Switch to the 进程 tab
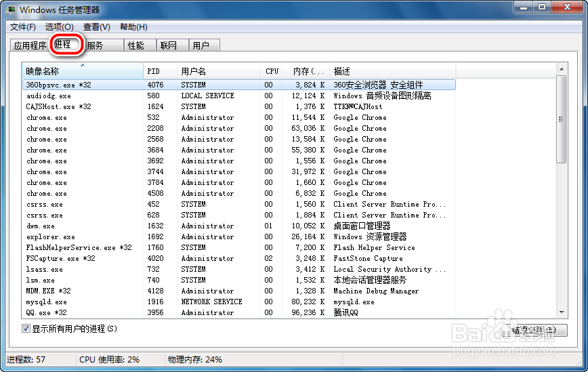This screenshot has width=588, height=372. pos(66,44)
